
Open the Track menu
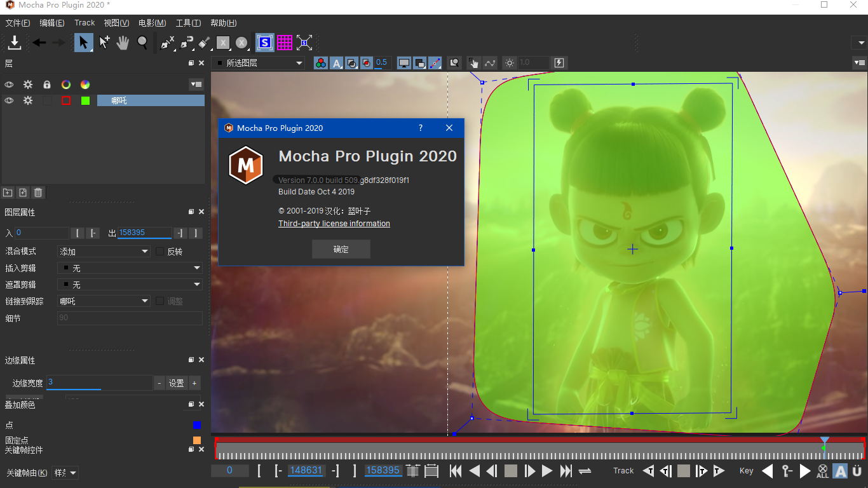click(x=85, y=23)
